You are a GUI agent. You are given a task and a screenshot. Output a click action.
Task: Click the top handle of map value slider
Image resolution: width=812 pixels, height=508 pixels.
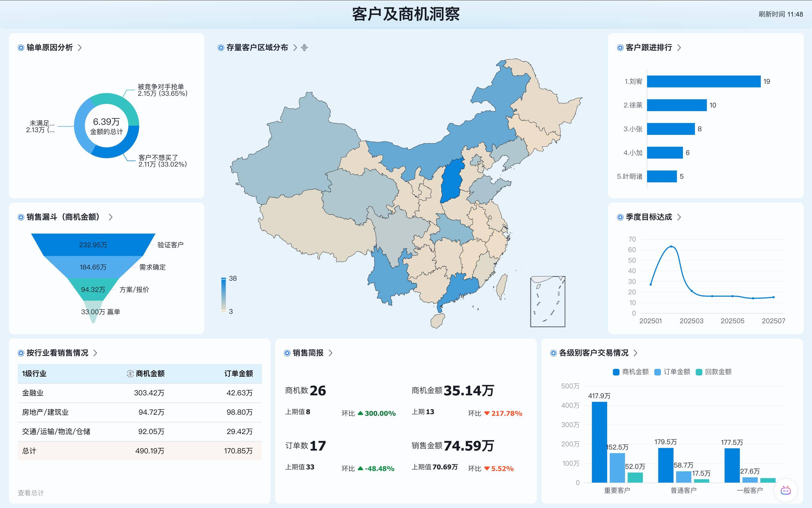pyautogui.click(x=223, y=279)
